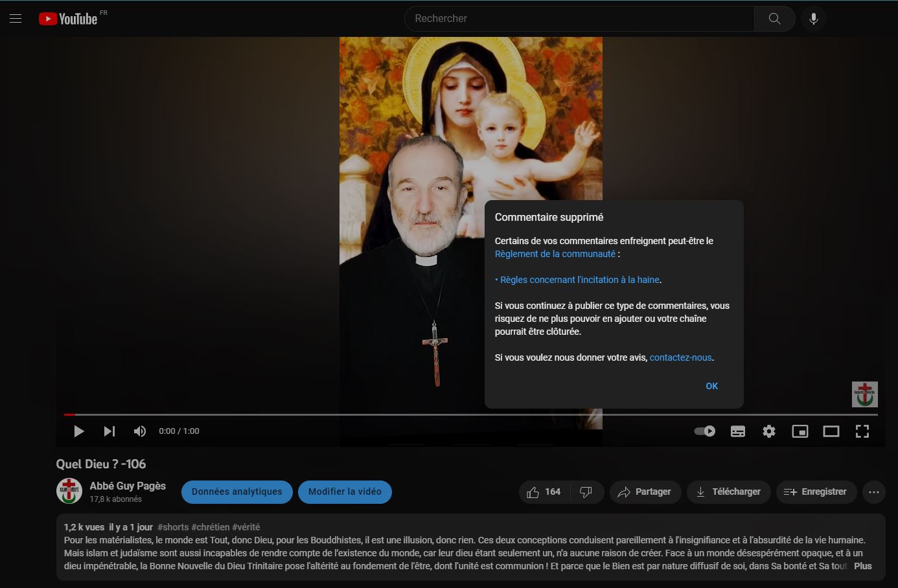
Task: Click the Commentaire supprimé dialog heading
Action: coord(549,218)
